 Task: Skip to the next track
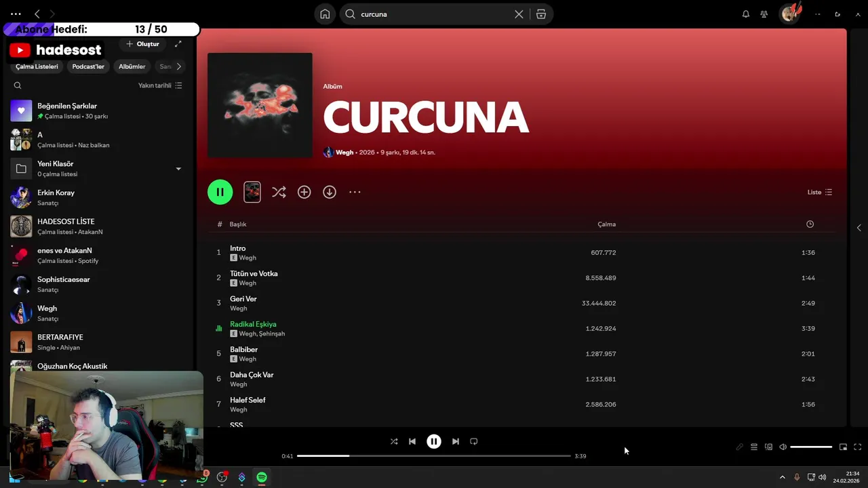tap(456, 441)
